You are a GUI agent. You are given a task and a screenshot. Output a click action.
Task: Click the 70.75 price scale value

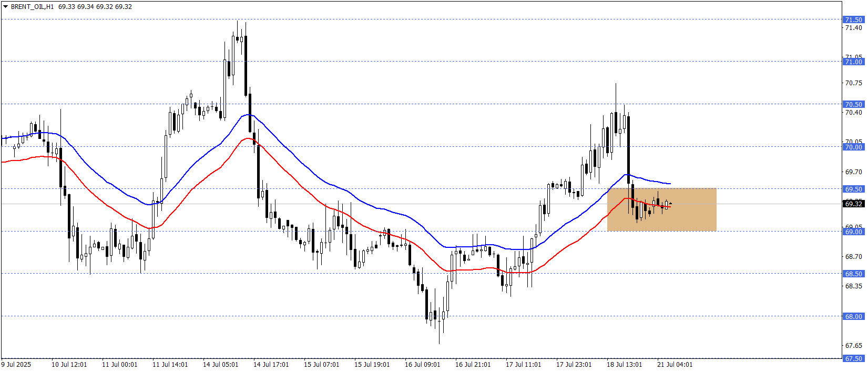point(853,83)
